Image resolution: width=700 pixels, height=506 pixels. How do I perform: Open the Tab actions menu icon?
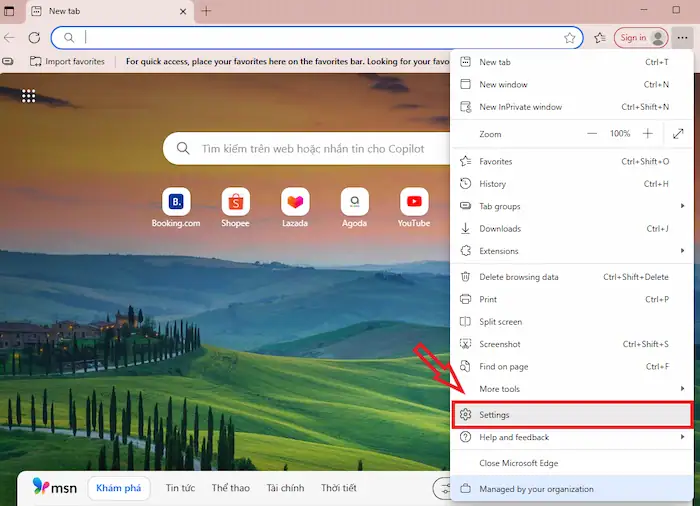tap(9, 11)
